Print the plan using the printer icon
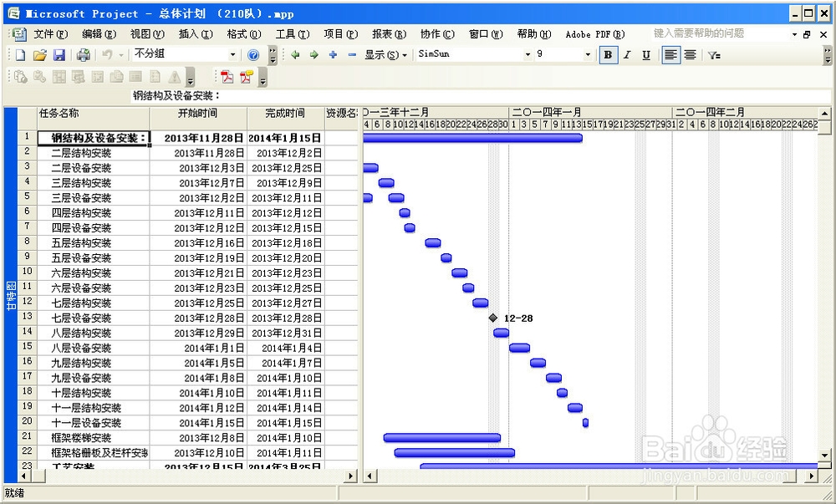 click(x=83, y=55)
